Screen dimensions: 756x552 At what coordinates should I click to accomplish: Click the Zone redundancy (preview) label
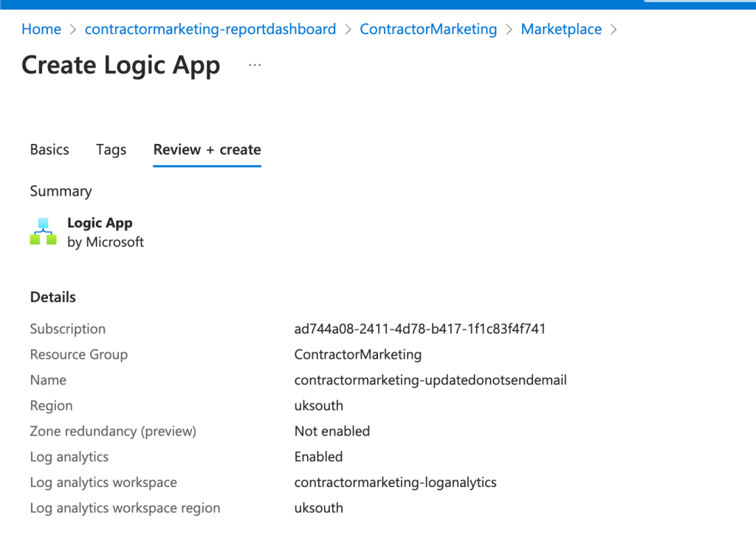(x=113, y=431)
